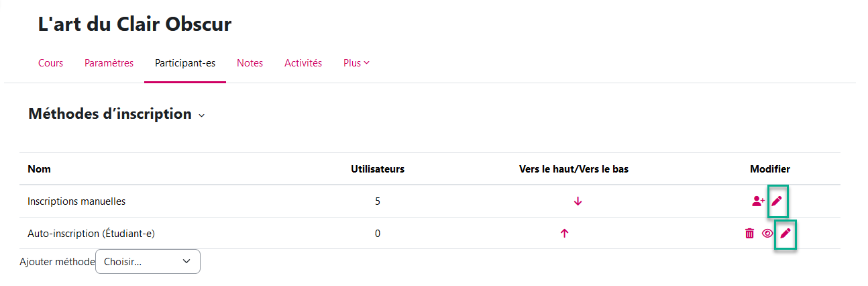Screen dimensions: 868x286
Task: Move Auto-inscription up with arrow
Action: 564,234
